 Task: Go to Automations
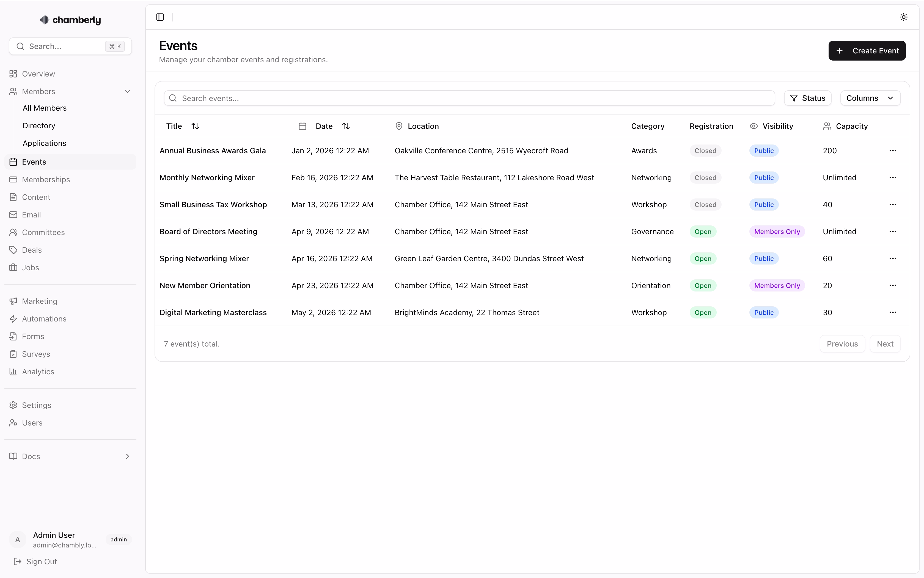click(70, 319)
